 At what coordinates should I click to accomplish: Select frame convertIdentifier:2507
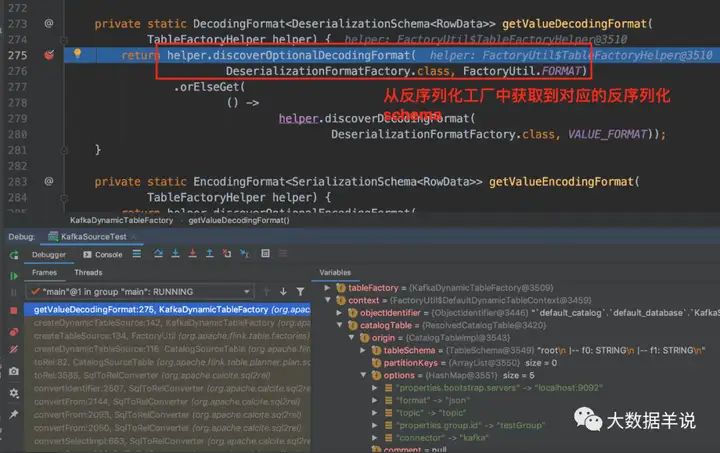coord(168,389)
